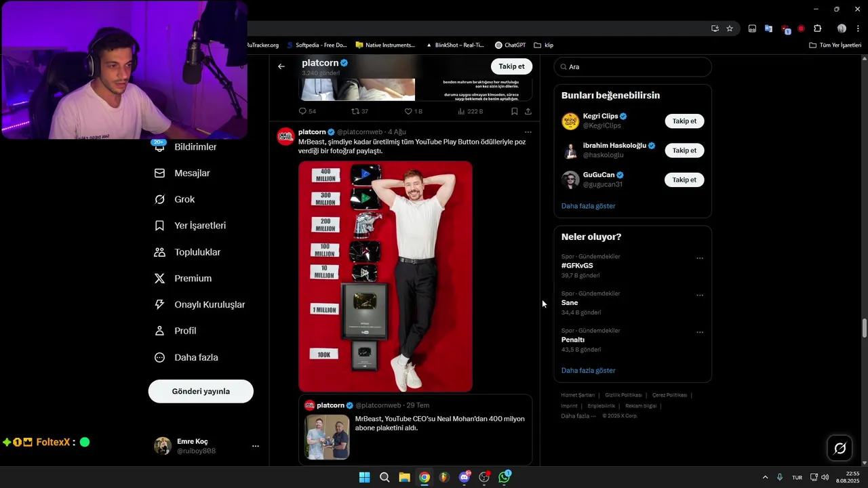
Task: Open replies on the post with 54 comments
Action: (302, 111)
